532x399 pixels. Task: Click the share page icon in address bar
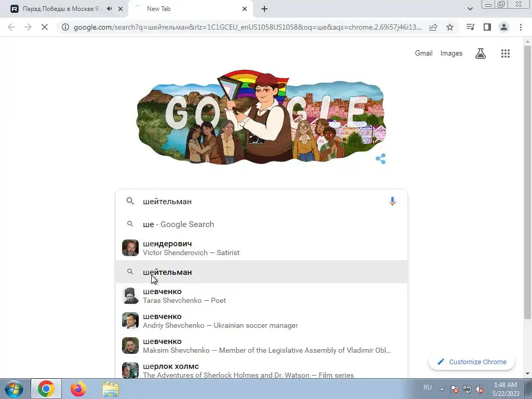point(433,27)
